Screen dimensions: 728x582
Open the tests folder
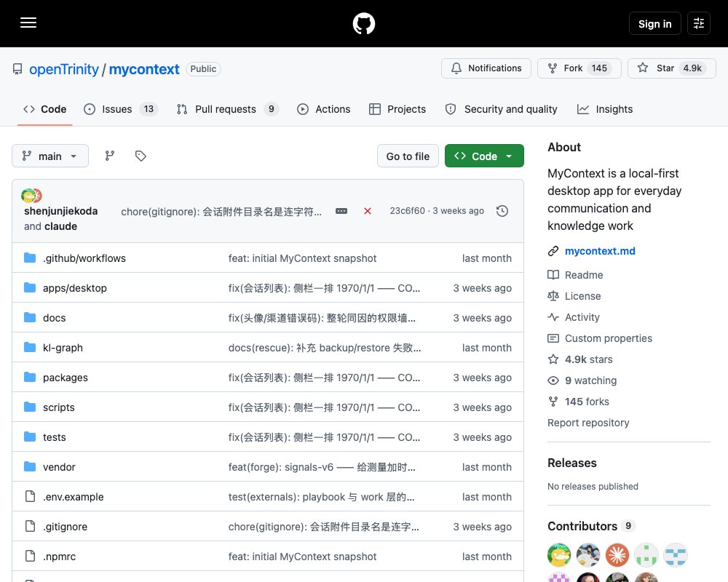click(55, 437)
